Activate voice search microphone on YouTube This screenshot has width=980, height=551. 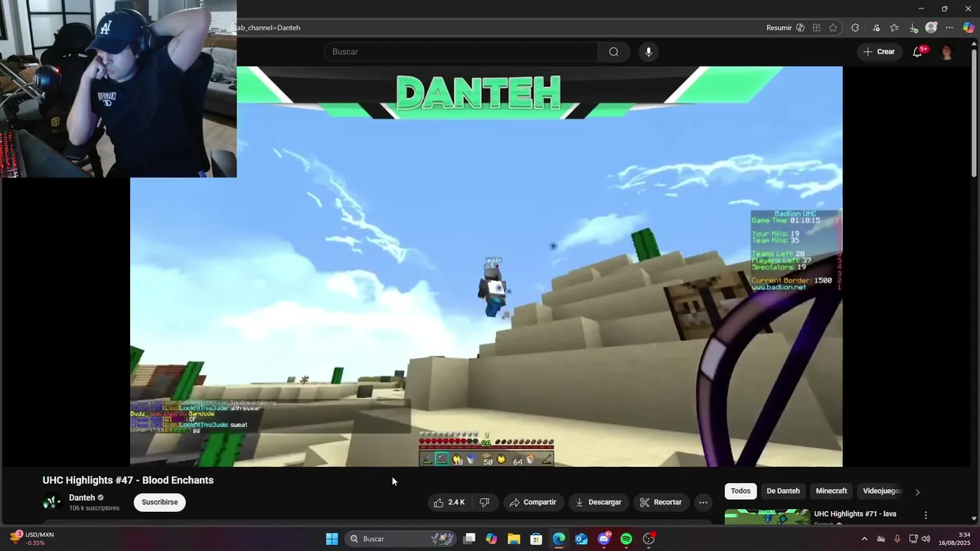648,52
